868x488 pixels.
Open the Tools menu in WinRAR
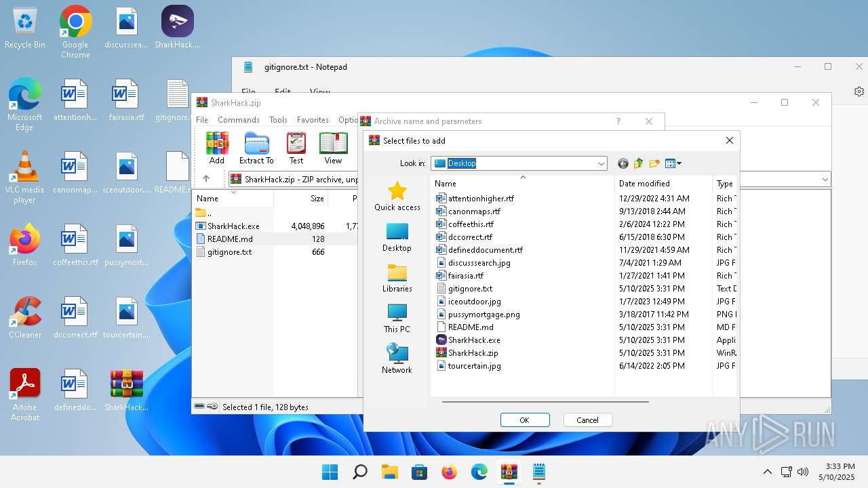coord(278,120)
